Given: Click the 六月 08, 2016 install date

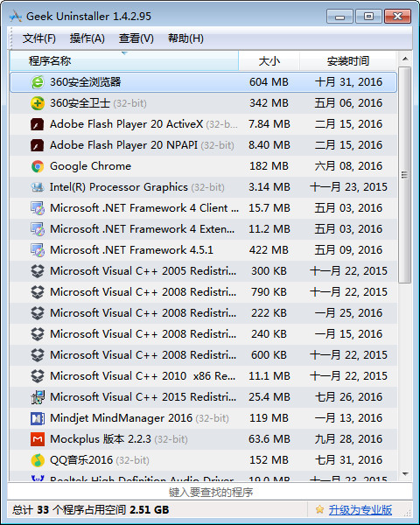Looking at the screenshot, I should (x=348, y=166).
